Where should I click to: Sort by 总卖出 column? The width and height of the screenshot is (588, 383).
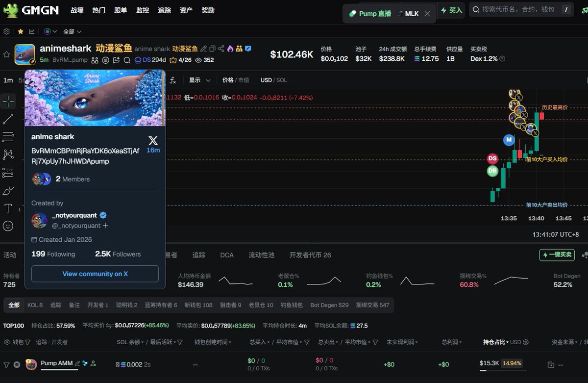(x=328, y=342)
